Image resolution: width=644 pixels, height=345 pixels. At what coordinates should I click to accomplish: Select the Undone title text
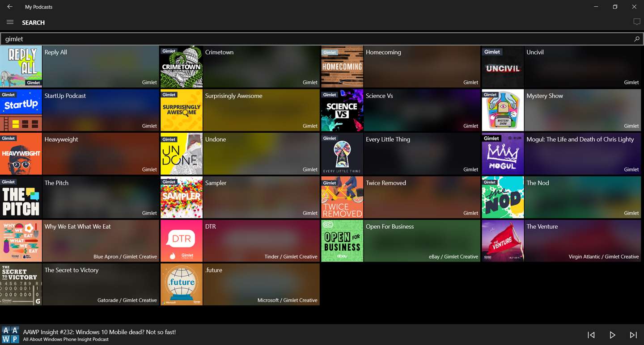(216, 139)
